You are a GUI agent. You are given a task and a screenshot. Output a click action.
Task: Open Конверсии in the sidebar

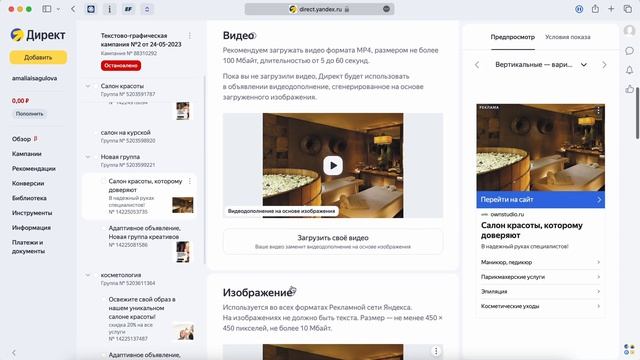coord(28,183)
